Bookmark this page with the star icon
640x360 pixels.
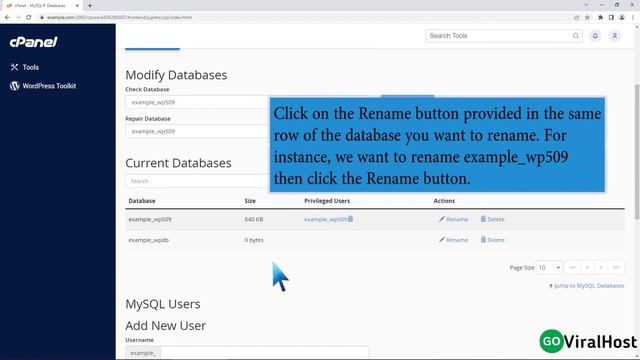pyautogui.click(x=587, y=18)
